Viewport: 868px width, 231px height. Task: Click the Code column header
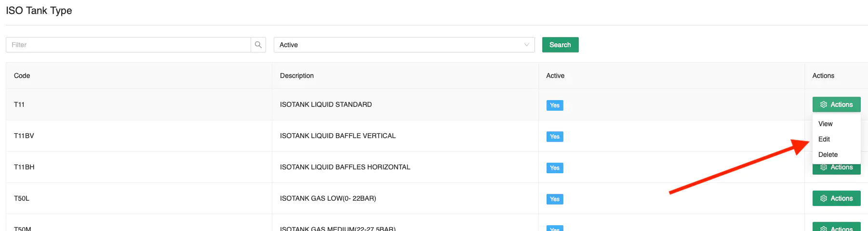(x=22, y=76)
